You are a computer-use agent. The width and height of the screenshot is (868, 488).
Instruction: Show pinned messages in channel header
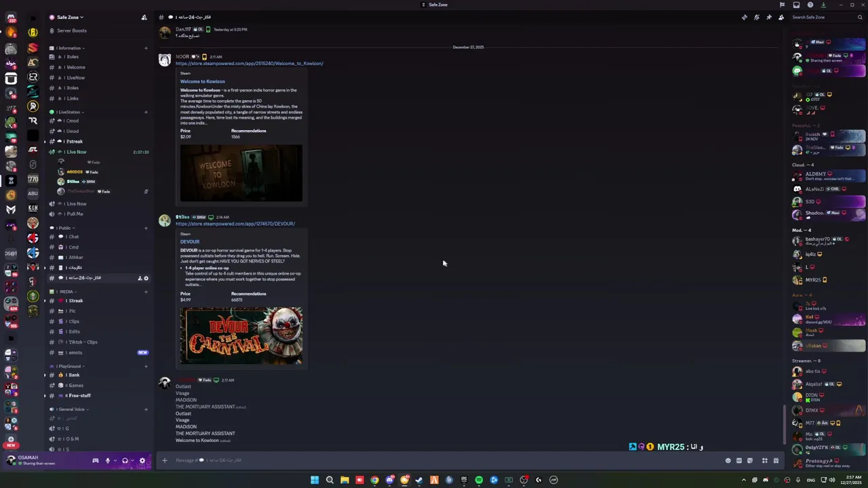pyautogui.click(x=769, y=17)
